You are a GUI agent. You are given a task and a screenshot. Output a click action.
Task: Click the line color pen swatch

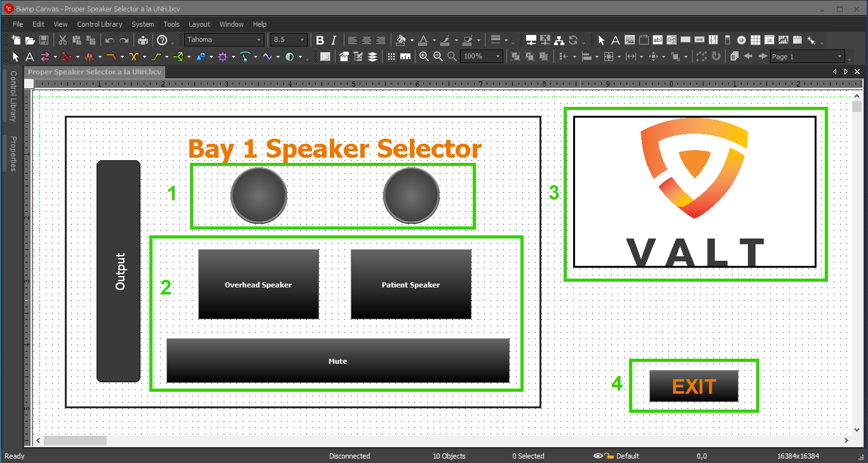pos(445,40)
